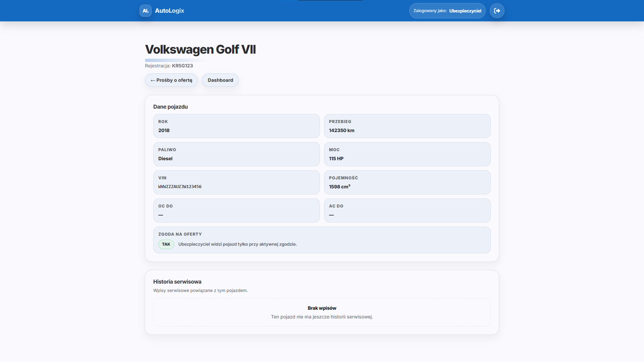
Task: Select the VIN WVWZZZAUZJW123456
Action: (180, 187)
